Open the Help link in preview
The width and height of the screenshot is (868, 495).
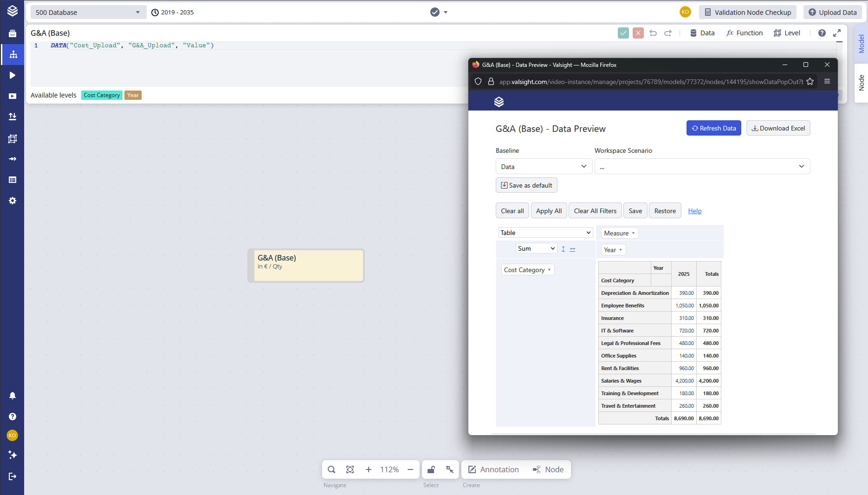tap(694, 211)
